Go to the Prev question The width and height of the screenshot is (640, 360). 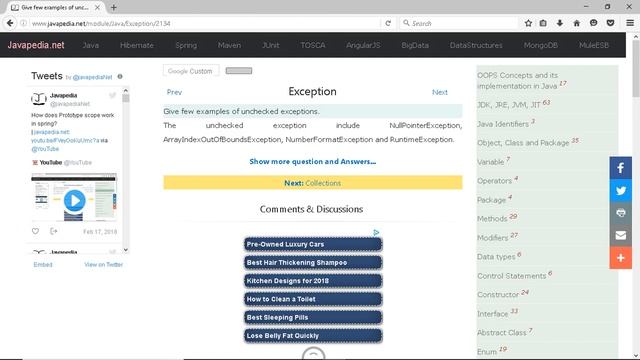point(174,92)
